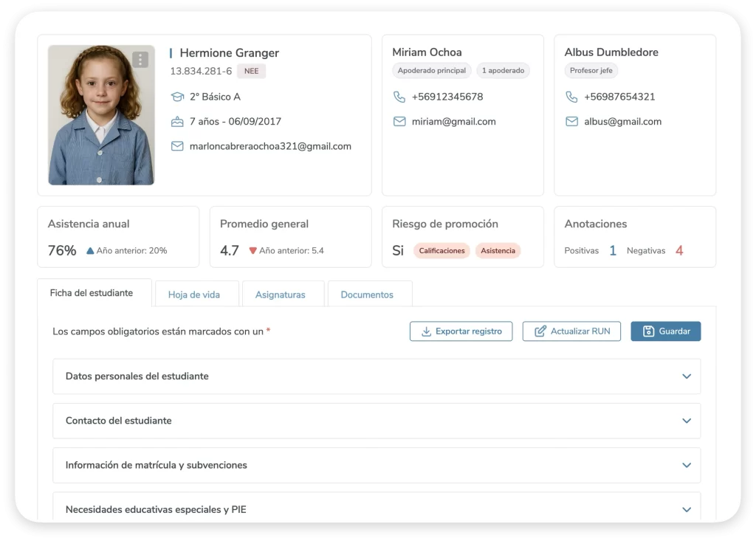This screenshot has width=756, height=541.
Task: Click the Actualizar RUN button
Action: (x=571, y=331)
